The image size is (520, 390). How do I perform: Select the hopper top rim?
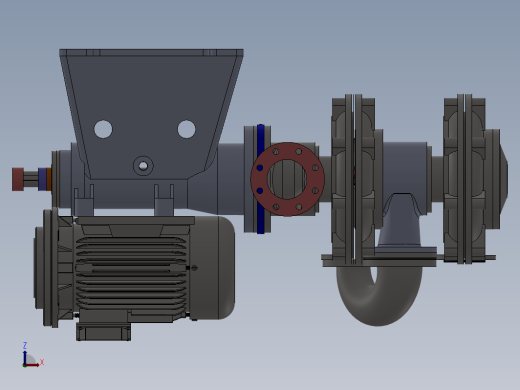(151, 52)
